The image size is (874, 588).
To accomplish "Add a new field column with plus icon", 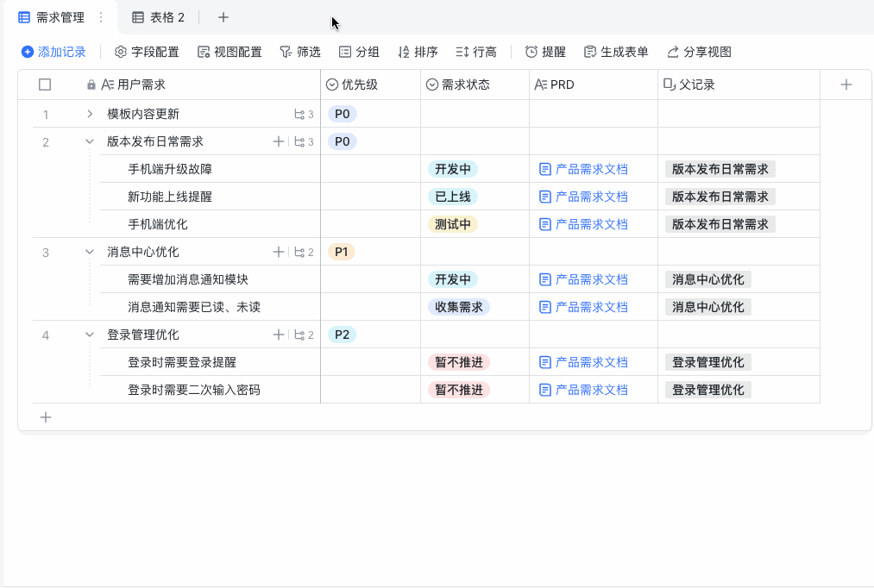I will click(x=846, y=84).
